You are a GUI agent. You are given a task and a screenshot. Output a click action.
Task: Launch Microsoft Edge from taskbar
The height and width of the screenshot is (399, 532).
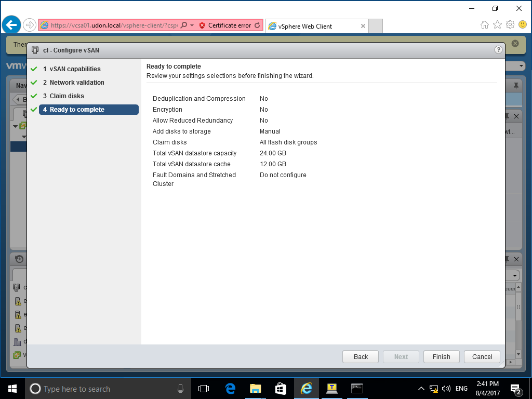[230, 389]
